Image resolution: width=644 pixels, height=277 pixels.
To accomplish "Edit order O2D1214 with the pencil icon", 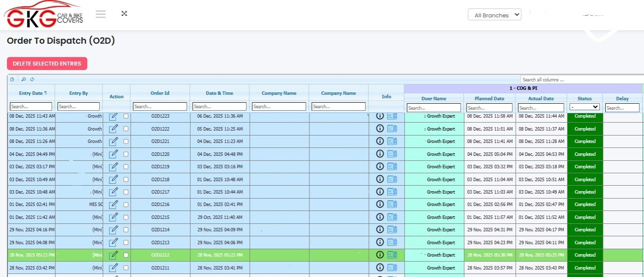I will tap(114, 230).
